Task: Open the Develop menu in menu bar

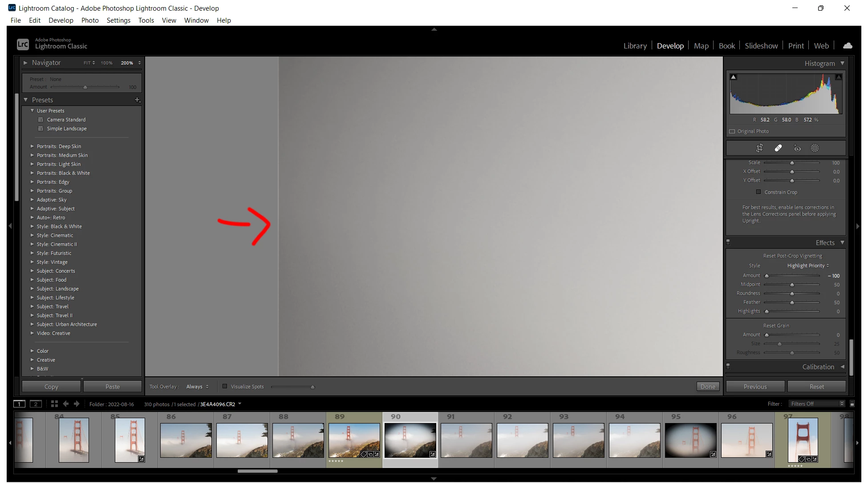Action: pos(61,20)
